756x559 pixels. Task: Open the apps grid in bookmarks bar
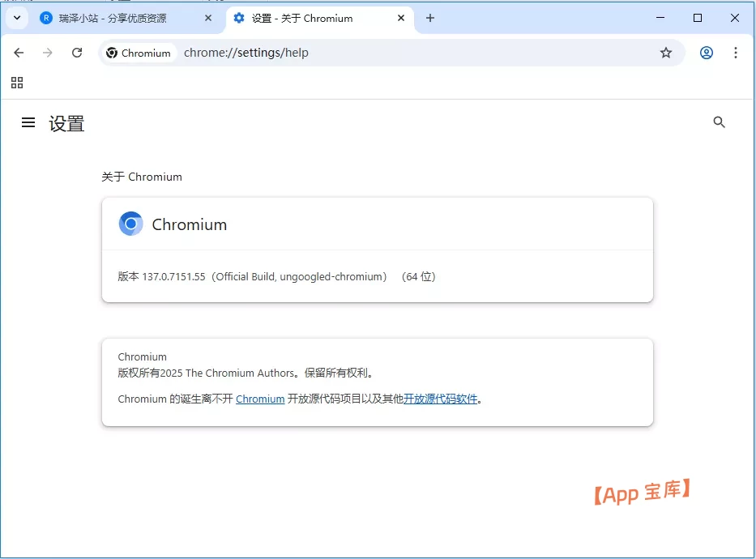(17, 83)
